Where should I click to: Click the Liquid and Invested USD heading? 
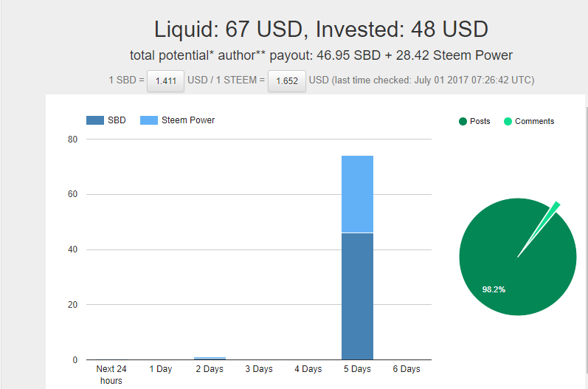pos(321,30)
